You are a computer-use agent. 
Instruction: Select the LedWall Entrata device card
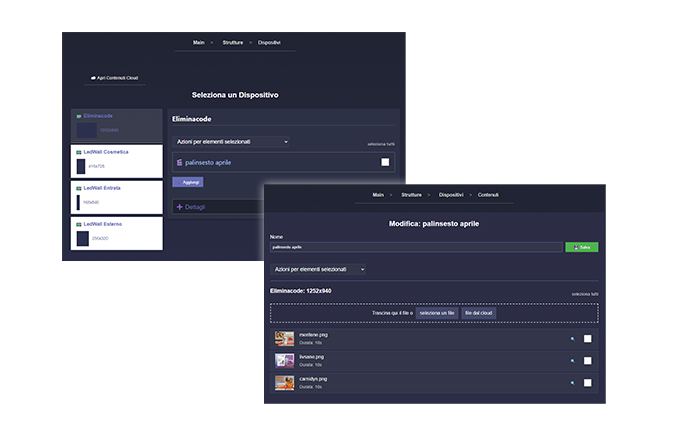pyautogui.click(x=117, y=197)
